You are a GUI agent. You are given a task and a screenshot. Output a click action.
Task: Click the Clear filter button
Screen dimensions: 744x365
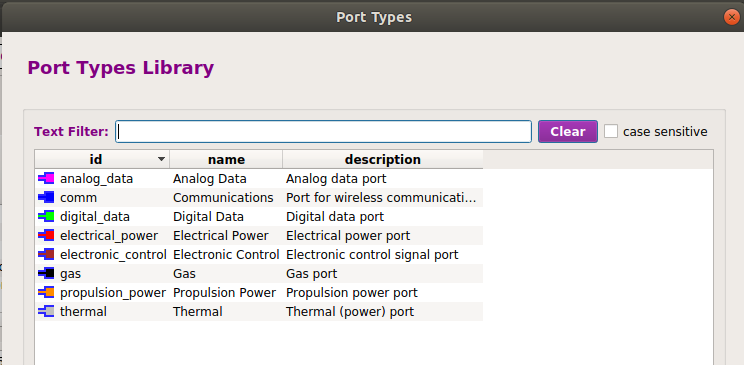pyautogui.click(x=567, y=131)
